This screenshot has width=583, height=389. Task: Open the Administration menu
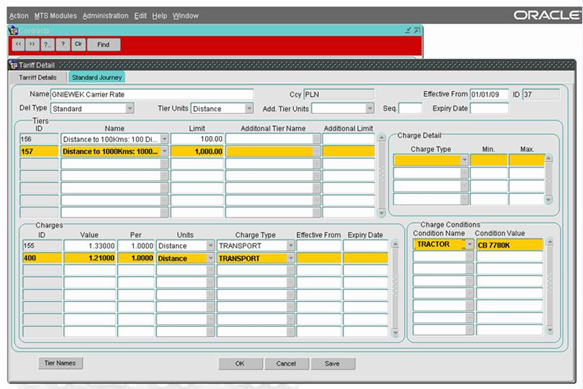pos(105,16)
